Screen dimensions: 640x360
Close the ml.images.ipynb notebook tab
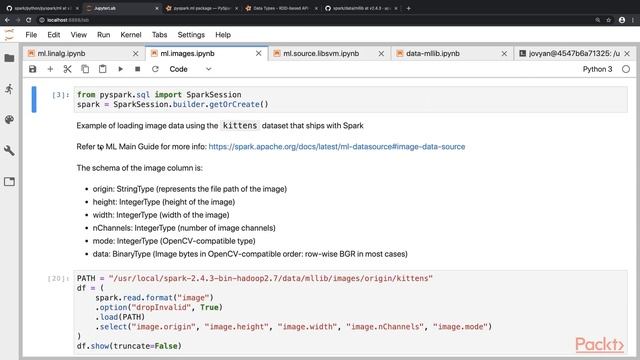pos(258,53)
